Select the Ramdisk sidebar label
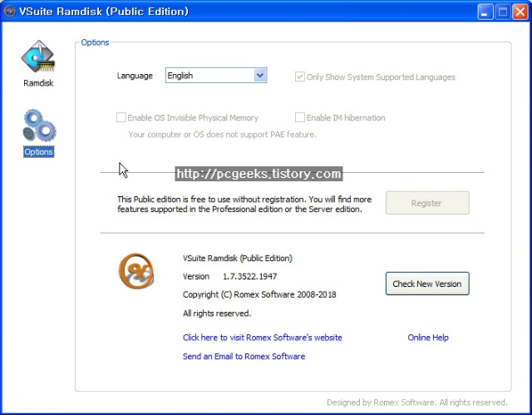The image size is (532, 415). tap(38, 83)
